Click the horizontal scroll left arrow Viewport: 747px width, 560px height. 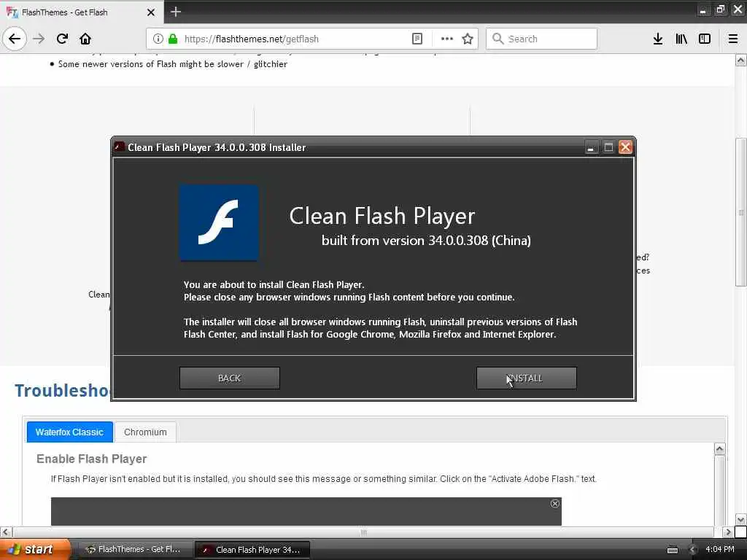pyautogui.click(x=6, y=532)
